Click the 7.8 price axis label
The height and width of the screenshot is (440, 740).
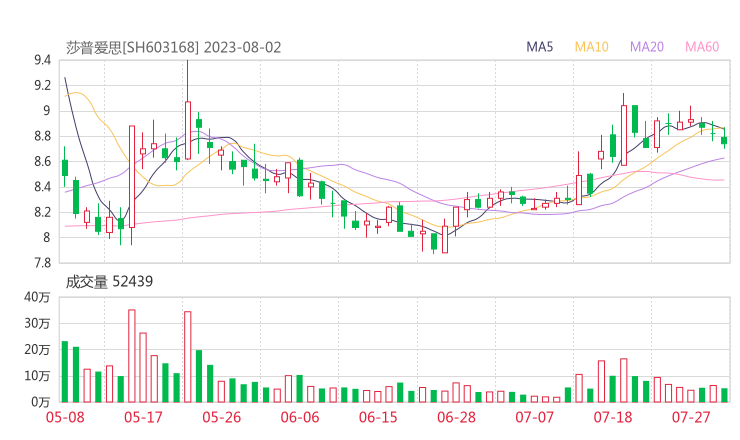(x=42, y=263)
